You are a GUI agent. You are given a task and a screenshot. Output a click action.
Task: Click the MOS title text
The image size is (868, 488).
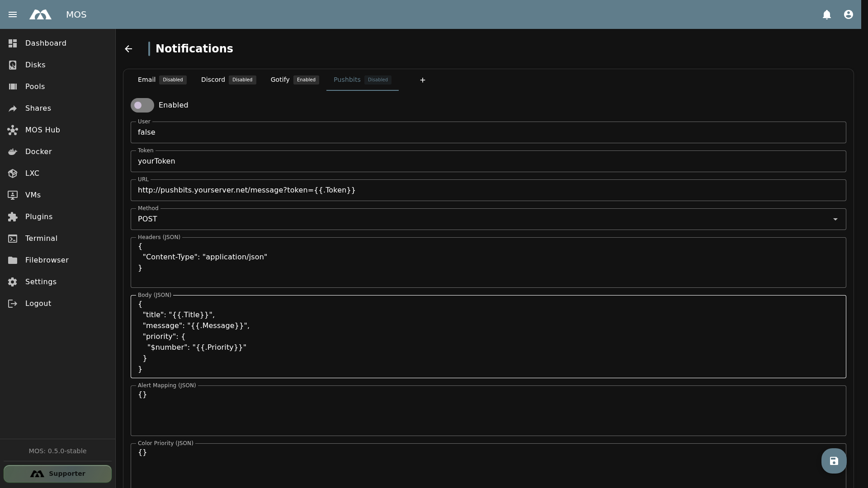tap(76, 14)
